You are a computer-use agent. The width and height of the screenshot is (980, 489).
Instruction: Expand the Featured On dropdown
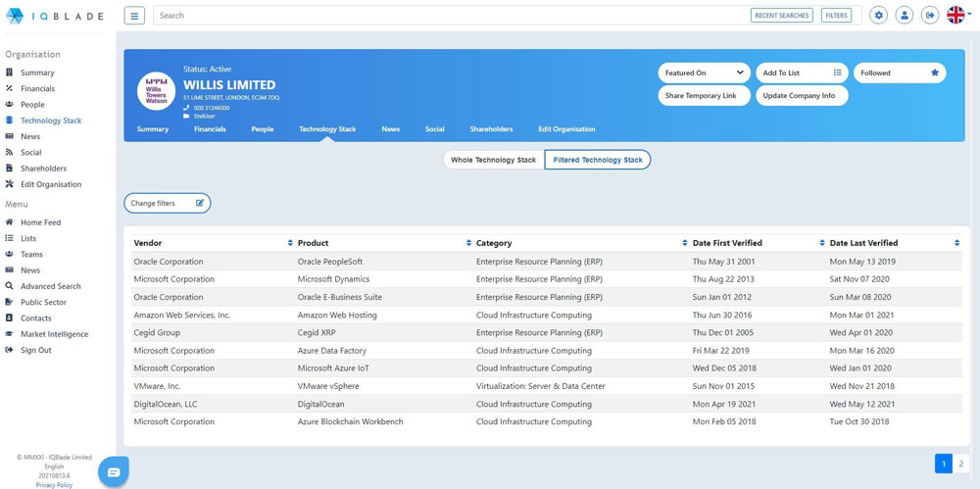pyautogui.click(x=704, y=73)
